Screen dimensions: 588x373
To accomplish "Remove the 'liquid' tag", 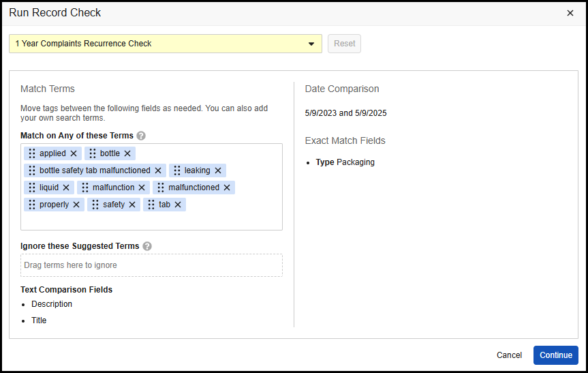I will (x=66, y=188).
